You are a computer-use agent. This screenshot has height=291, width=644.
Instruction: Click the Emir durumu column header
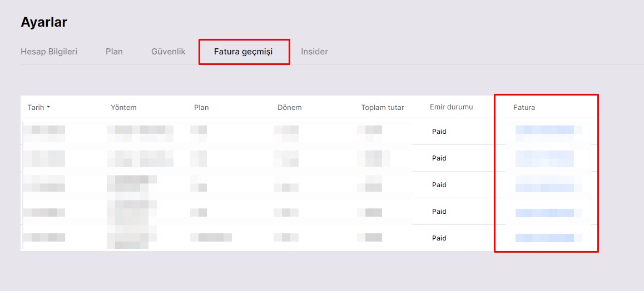pos(451,107)
